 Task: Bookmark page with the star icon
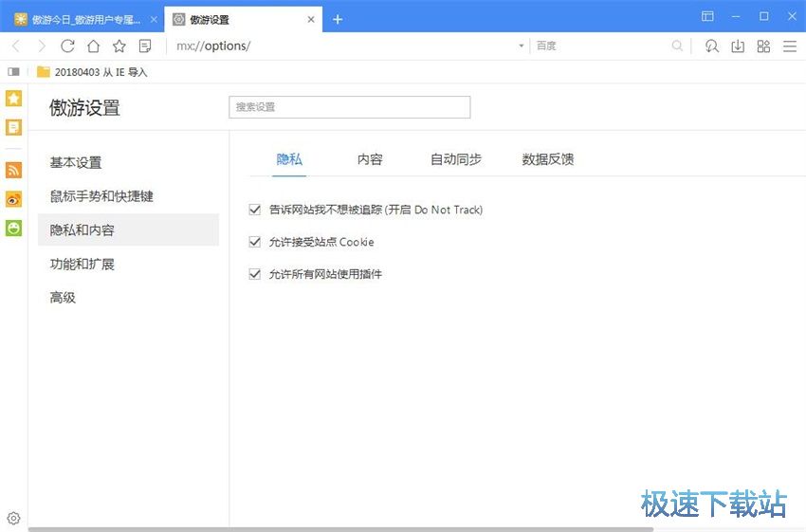pyautogui.click(x=119, y=46)
